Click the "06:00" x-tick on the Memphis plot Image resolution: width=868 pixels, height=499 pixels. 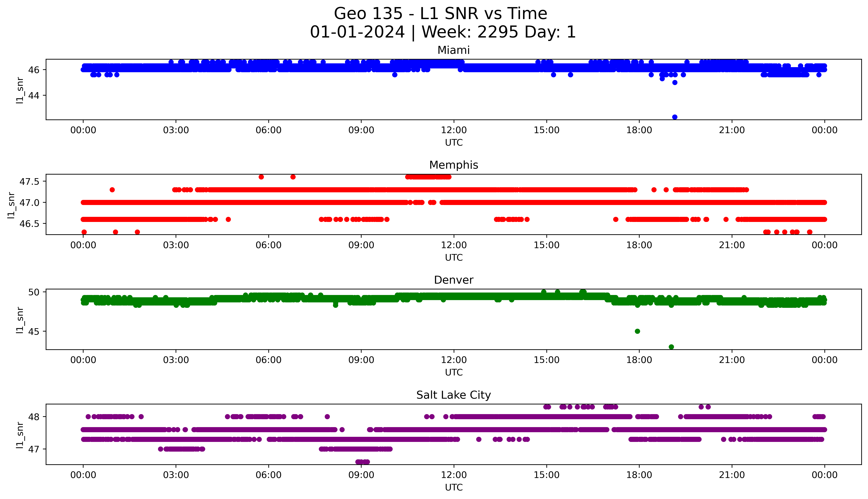pos(269,245)
